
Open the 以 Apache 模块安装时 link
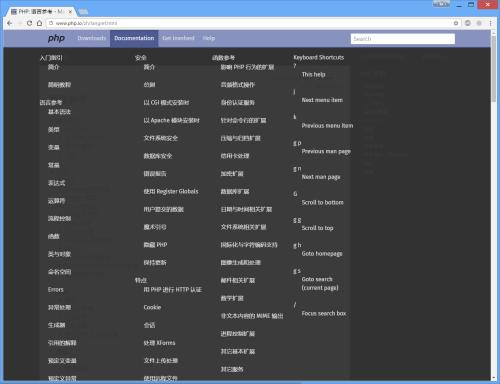(x=172, y=120)
